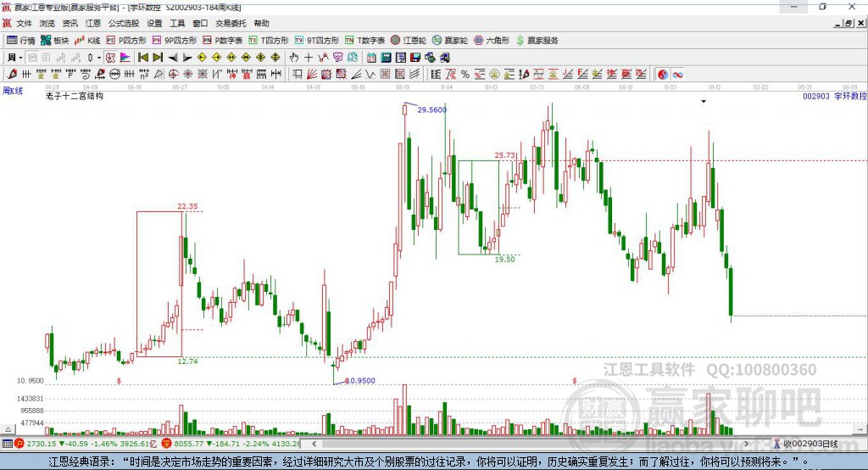The height and width of the screenshot is (470, 868).
Task: Open the 公式选股 menu
Action: 124,23
